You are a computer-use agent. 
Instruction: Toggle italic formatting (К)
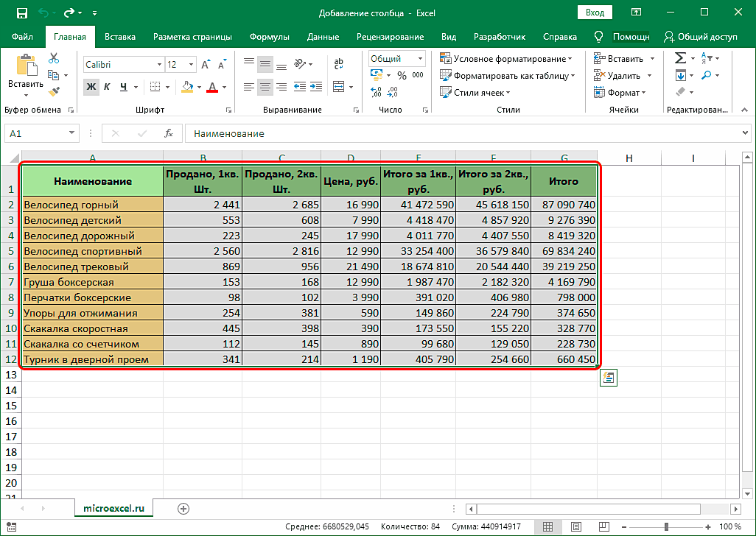(x=107, y=87)
